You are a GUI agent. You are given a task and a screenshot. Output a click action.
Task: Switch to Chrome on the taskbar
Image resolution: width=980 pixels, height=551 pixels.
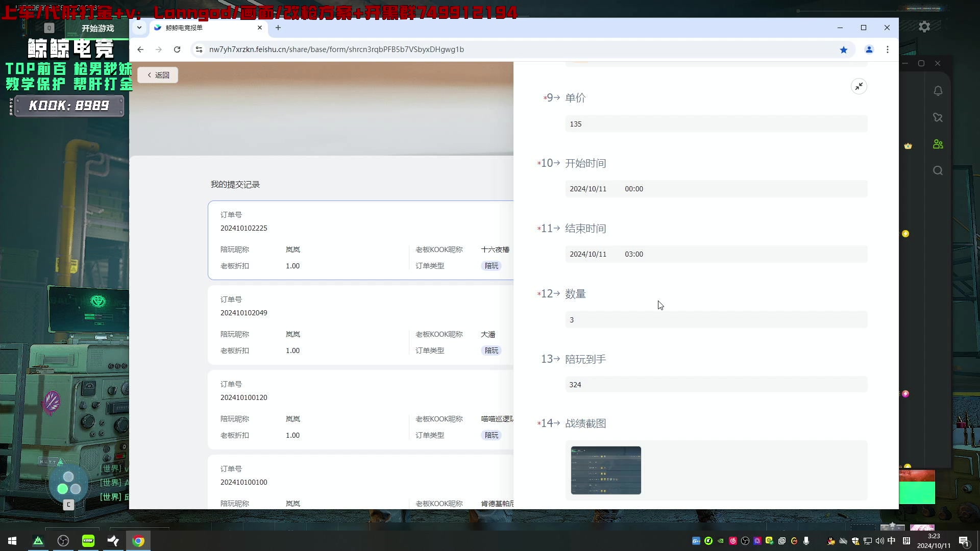pyautogui.click(x=138, y=541)
